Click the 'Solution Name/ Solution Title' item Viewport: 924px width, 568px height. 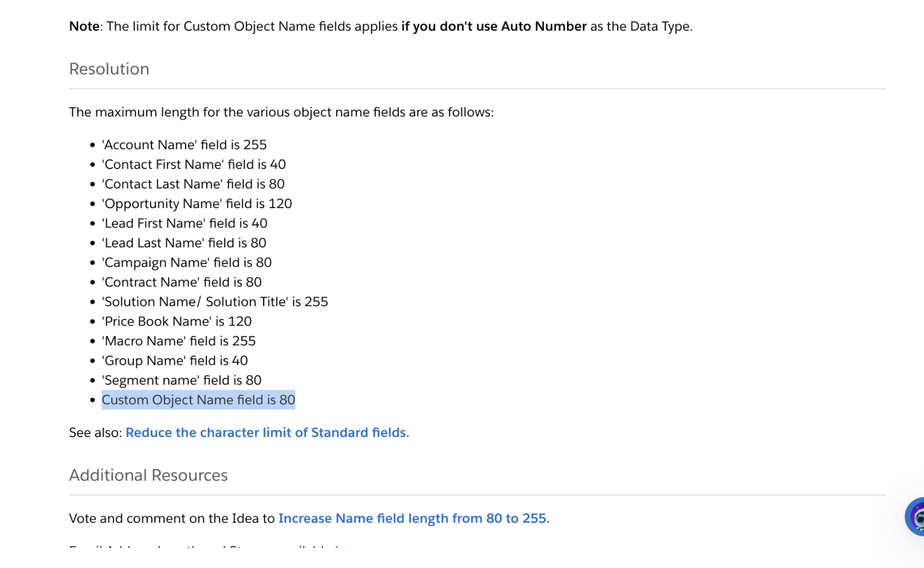tap(215, 302)
